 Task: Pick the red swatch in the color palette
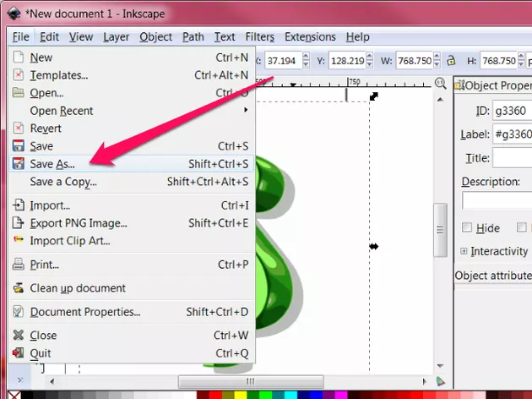coord(217,394)
